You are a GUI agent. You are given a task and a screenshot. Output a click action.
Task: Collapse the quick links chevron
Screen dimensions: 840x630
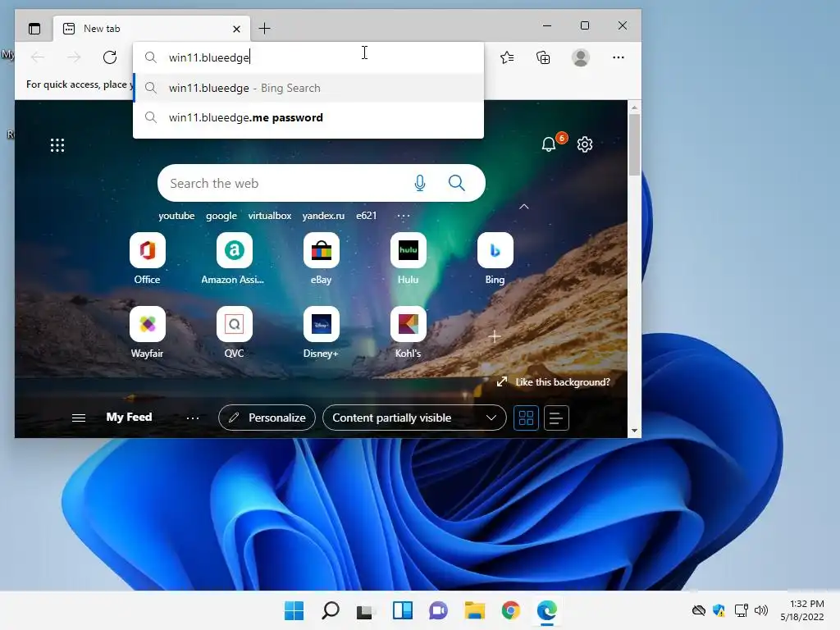click(x=524, y=207)
